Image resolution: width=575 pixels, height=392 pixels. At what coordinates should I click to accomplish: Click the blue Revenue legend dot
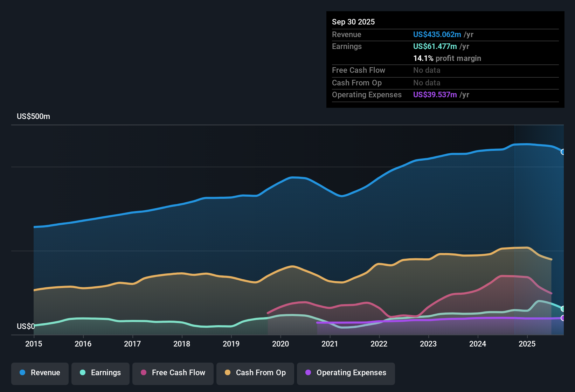coord(22,373)
